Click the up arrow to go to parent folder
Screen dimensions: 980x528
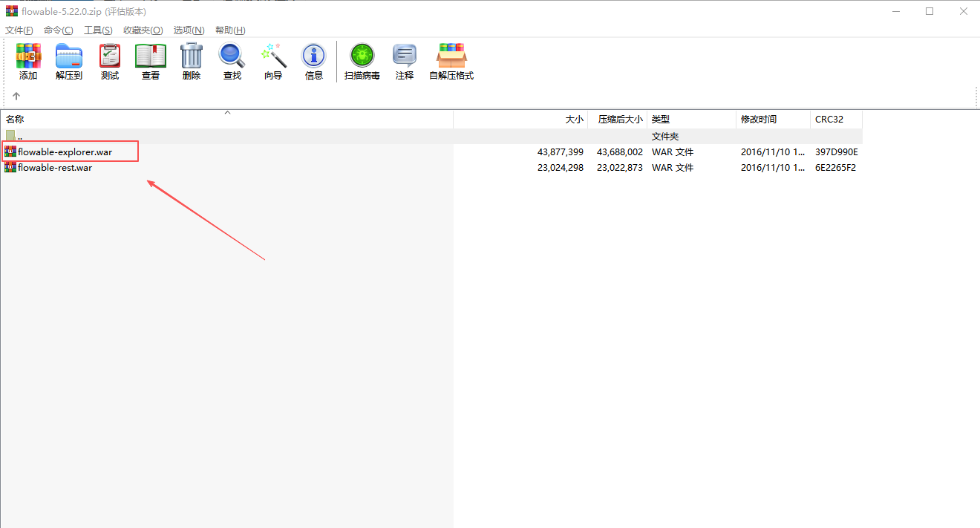coord(16,96)
